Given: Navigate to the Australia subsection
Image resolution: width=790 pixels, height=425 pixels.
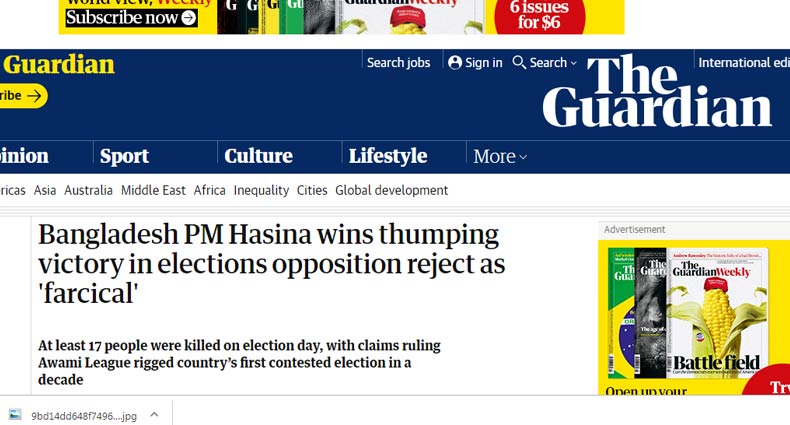Looking at the screenshot, I should [x=88, y=190].
